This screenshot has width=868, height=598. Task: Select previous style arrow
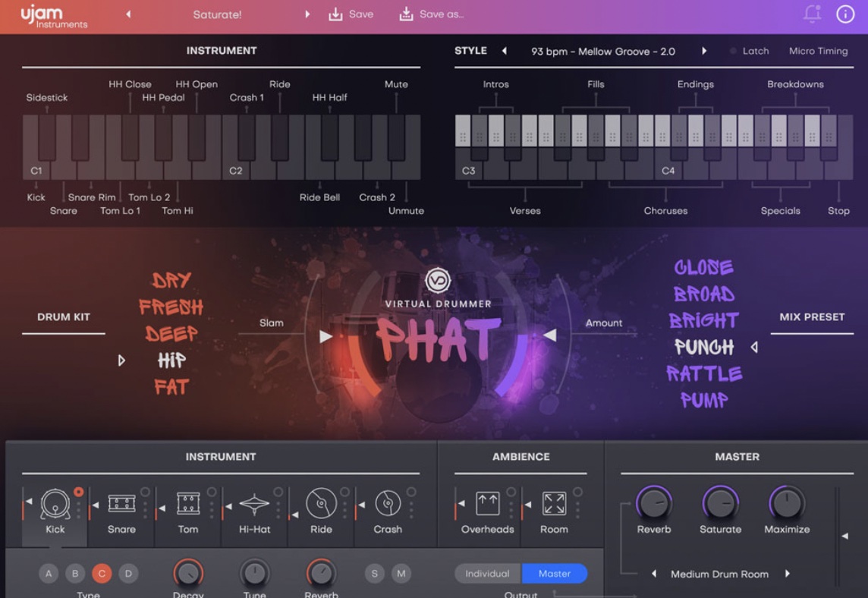505,51
